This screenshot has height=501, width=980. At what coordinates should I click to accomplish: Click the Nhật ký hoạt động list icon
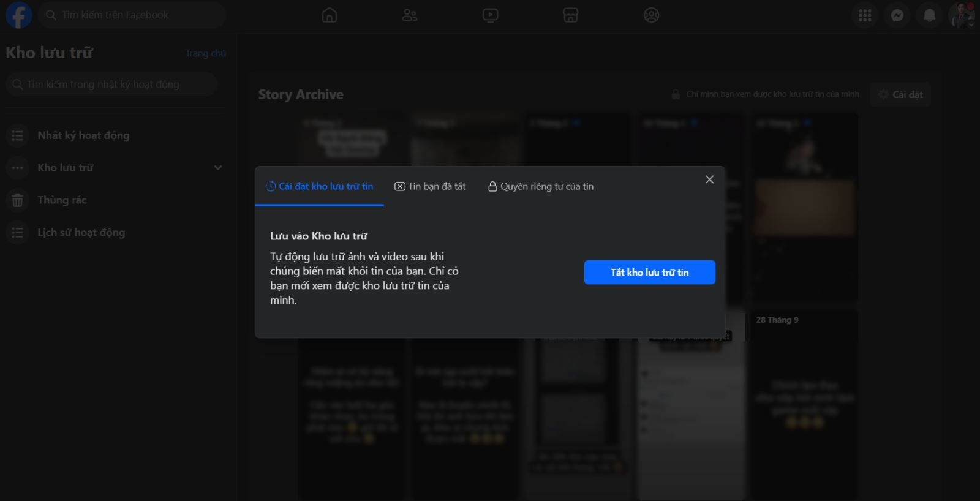pos(18,135)
